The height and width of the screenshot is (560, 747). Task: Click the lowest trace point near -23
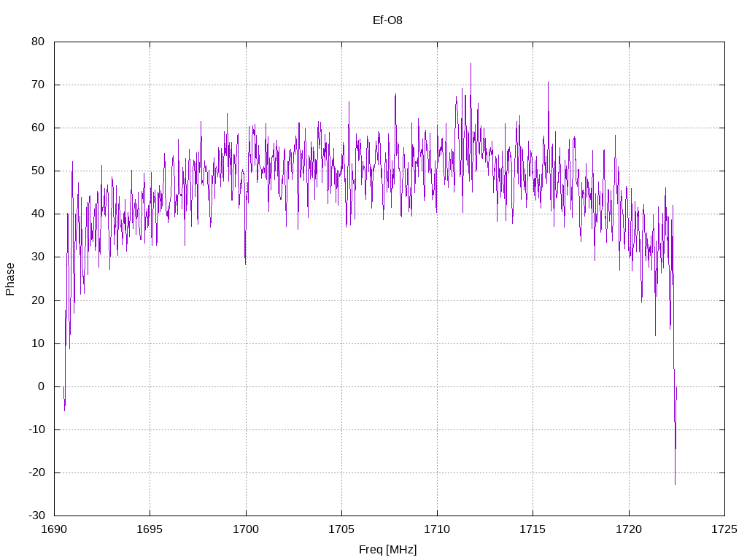tap(675, 484)
